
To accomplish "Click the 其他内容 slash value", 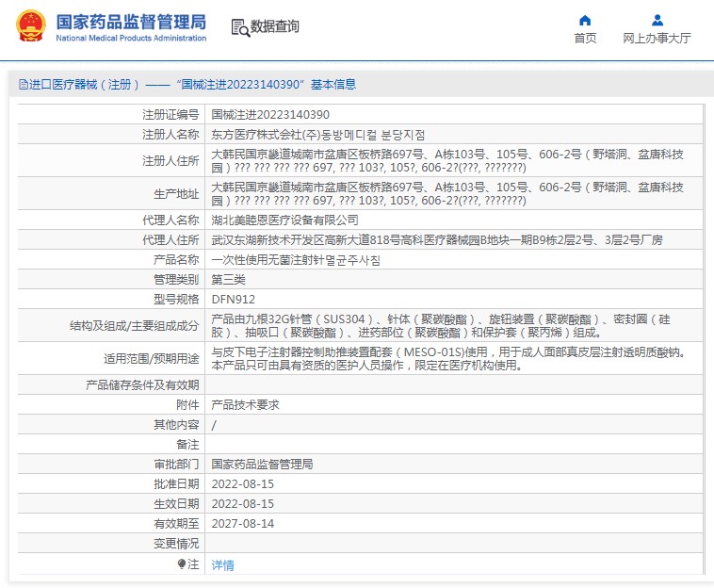I will (x=214, y=425).
